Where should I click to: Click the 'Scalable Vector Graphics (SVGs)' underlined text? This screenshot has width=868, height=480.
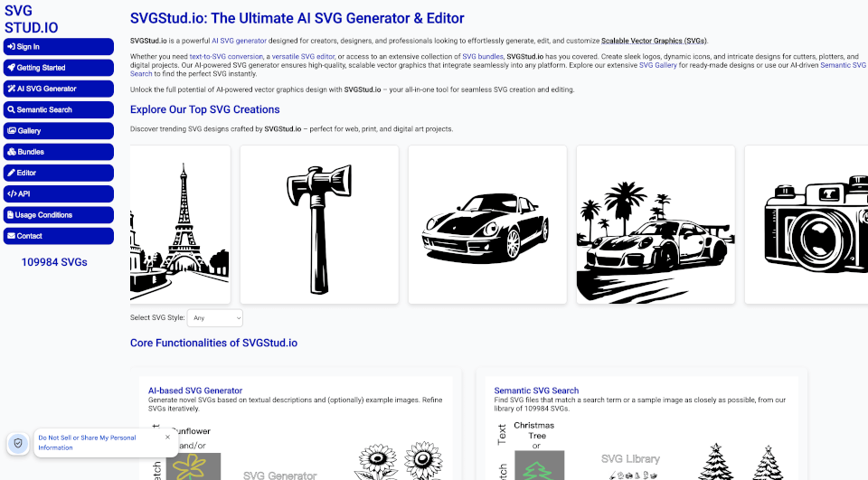[x=654, y=41]
